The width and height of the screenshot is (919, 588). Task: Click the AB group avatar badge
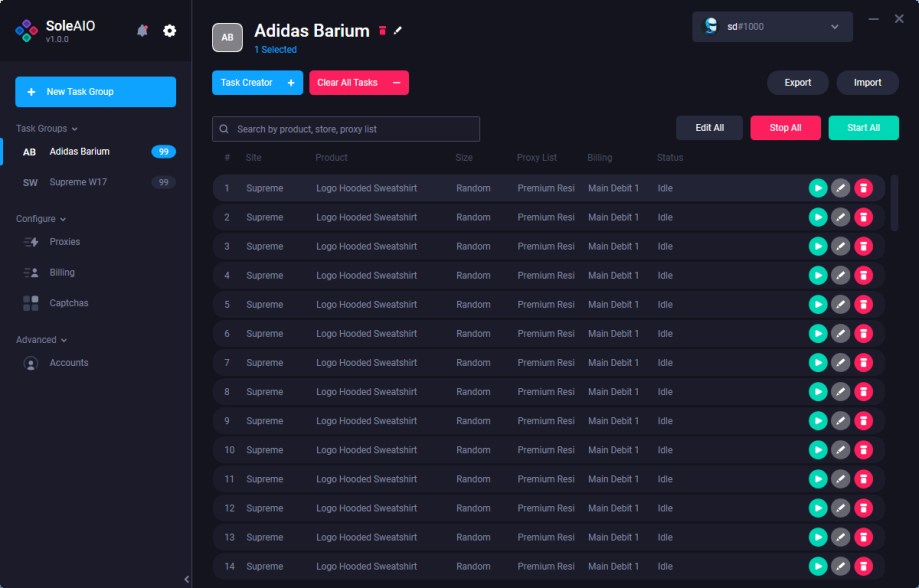pyautogui.click(x=227, y=38)
